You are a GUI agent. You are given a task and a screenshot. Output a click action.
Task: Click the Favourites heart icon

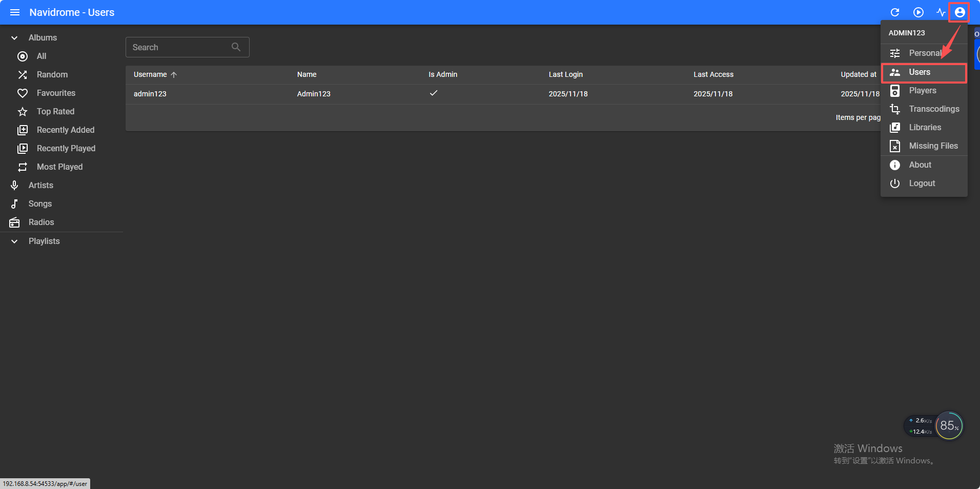[x=23, y=93]
